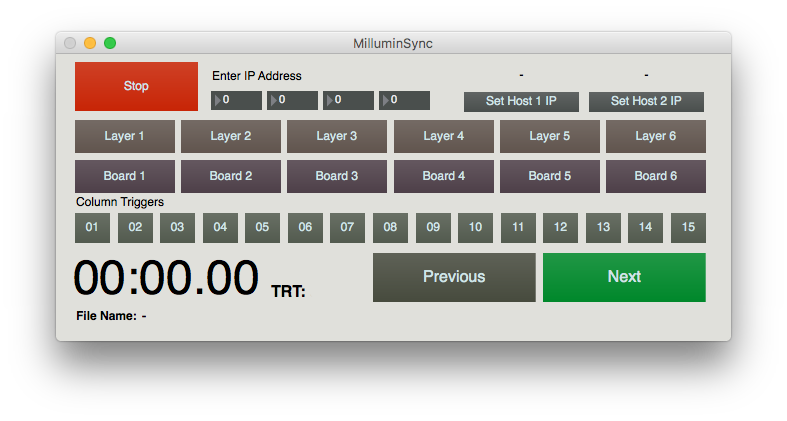The width and height of the screenshot is (787, 421).
Task: Launch column trigger 10
Action: tap(475, 228)
